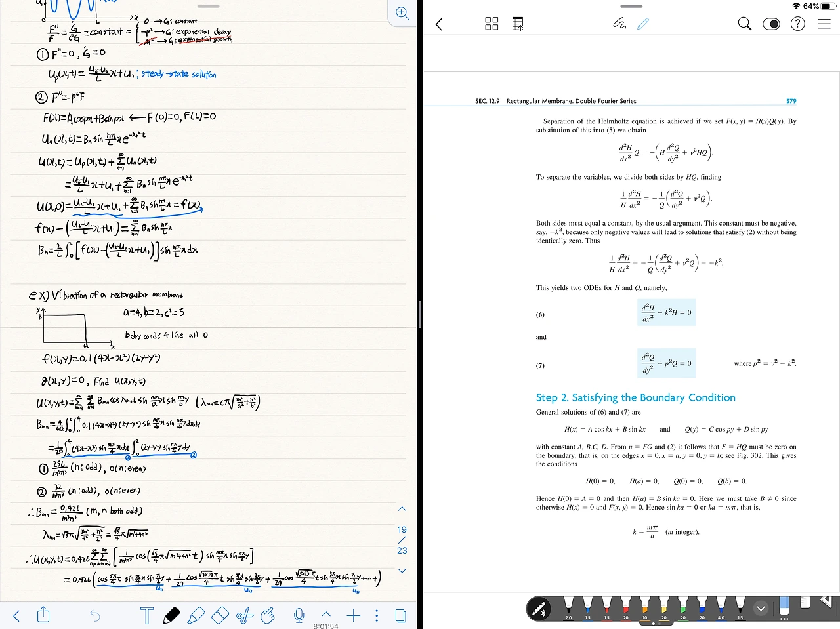Click the blue 'steady-state solution' handwriting
The image size is (840, 629).
tap(178, 74)
